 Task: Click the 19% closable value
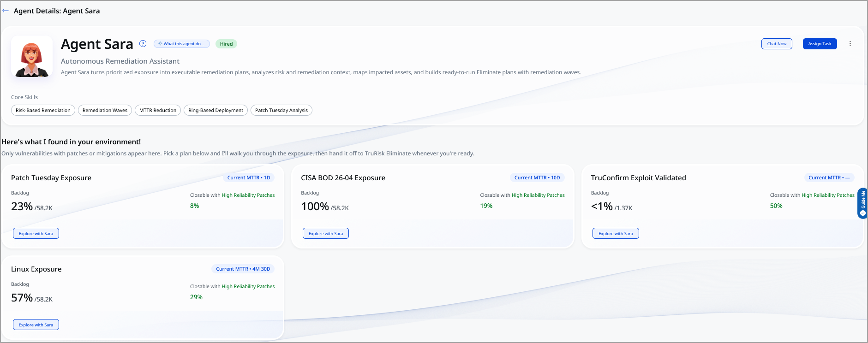tap(486, 206)
